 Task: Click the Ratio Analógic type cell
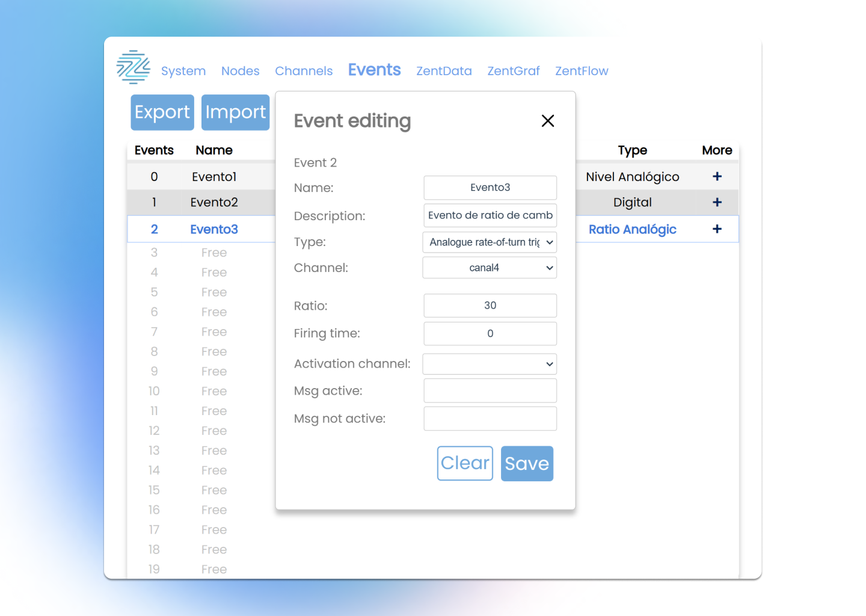point(633,229)
